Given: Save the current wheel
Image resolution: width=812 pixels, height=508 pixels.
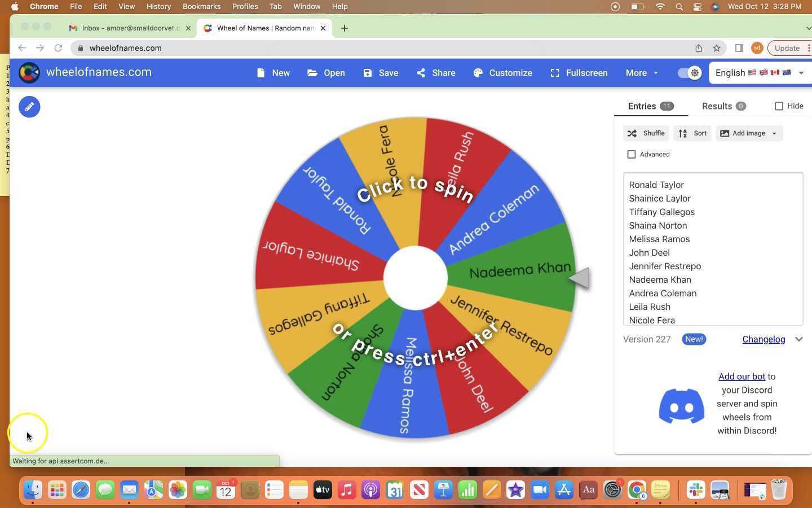Looking at the screenshot, I should pos(380,73).
